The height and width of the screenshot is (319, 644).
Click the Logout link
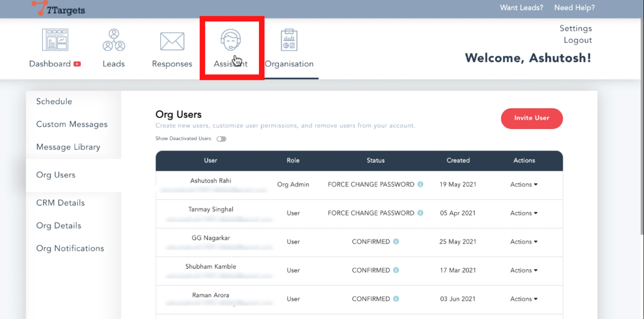tap(578, 40)
